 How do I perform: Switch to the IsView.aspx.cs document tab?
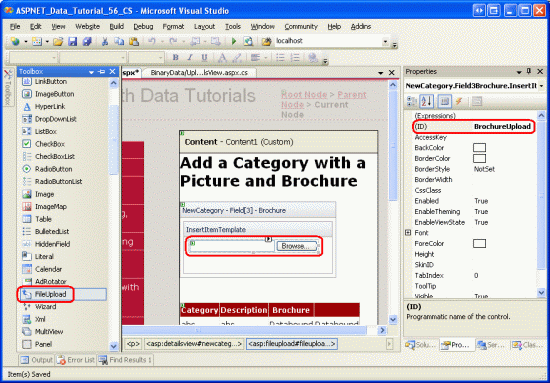(199, 73)
